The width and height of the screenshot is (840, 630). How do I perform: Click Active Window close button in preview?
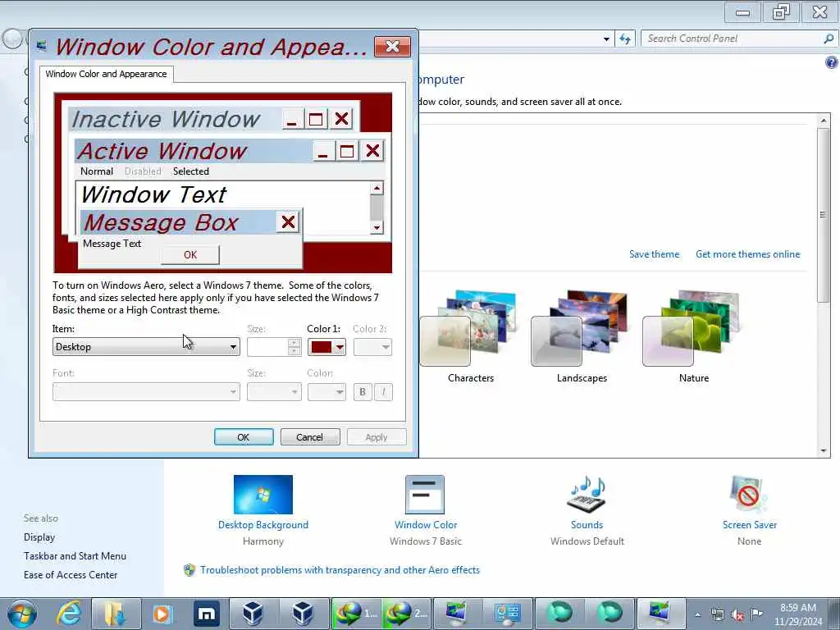coord(373,151)
